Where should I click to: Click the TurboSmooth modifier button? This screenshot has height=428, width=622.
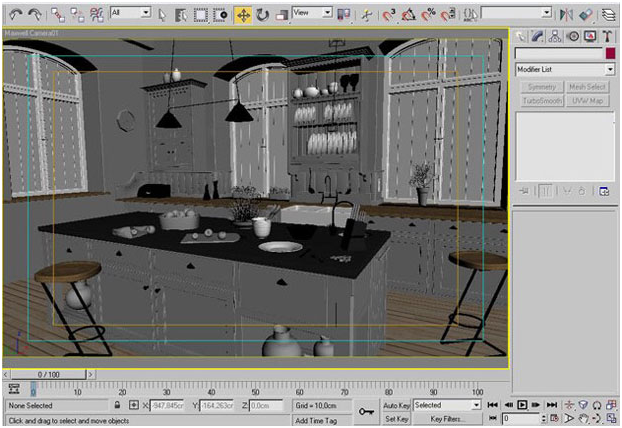542,101
